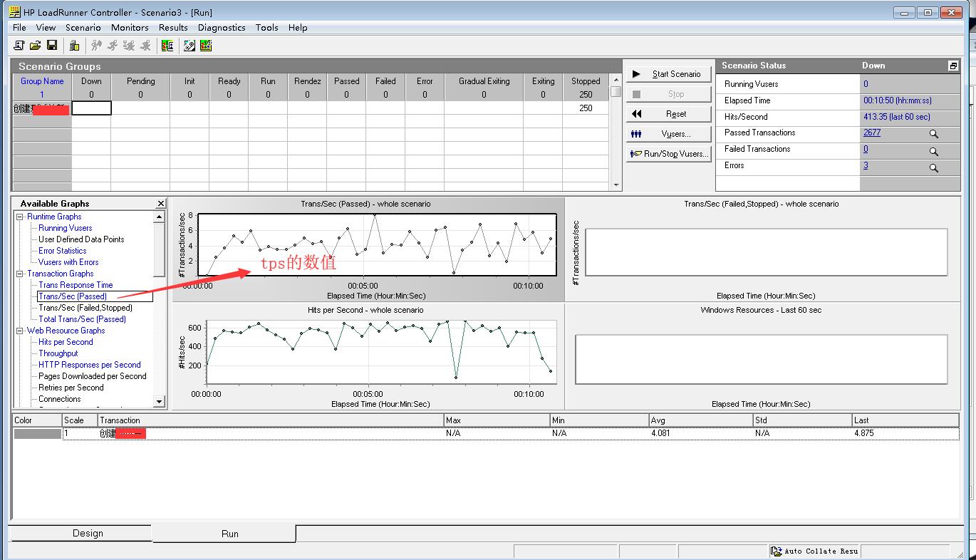Viewport: 976px width, 560px height.
Task: Open the Help menu
Action: pyautogui.click(x=298, y=28)
